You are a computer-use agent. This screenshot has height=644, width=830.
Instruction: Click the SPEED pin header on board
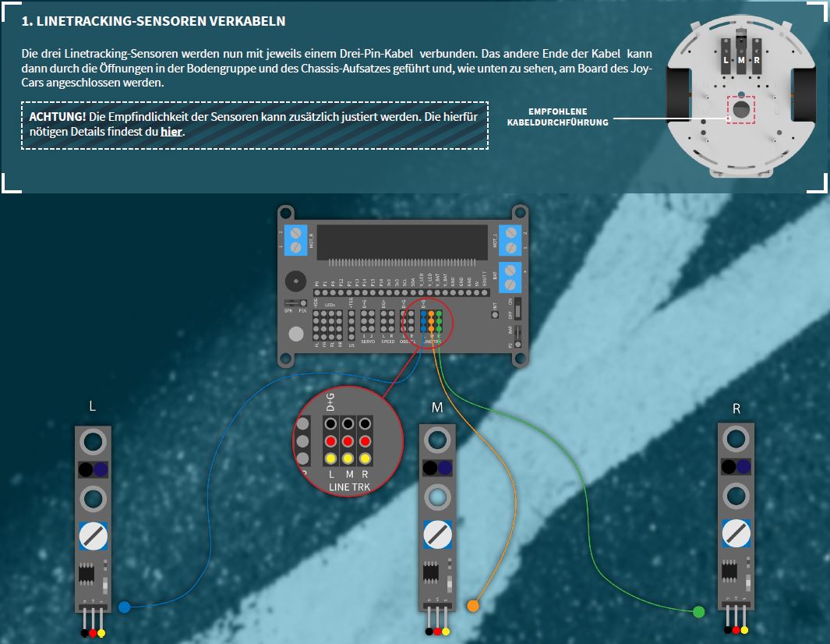click(388, 322)
